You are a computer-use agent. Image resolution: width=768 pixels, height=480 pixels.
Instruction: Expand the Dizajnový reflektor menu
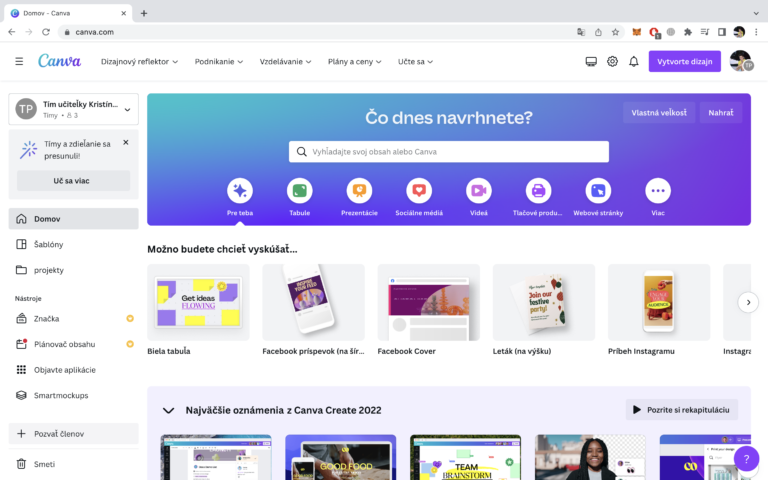click(x=139, y=62)
